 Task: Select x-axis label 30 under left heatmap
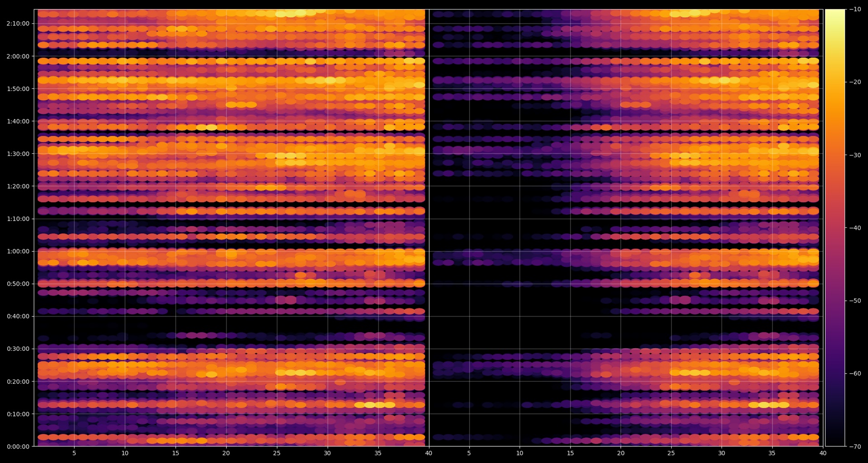coord(327,453)
